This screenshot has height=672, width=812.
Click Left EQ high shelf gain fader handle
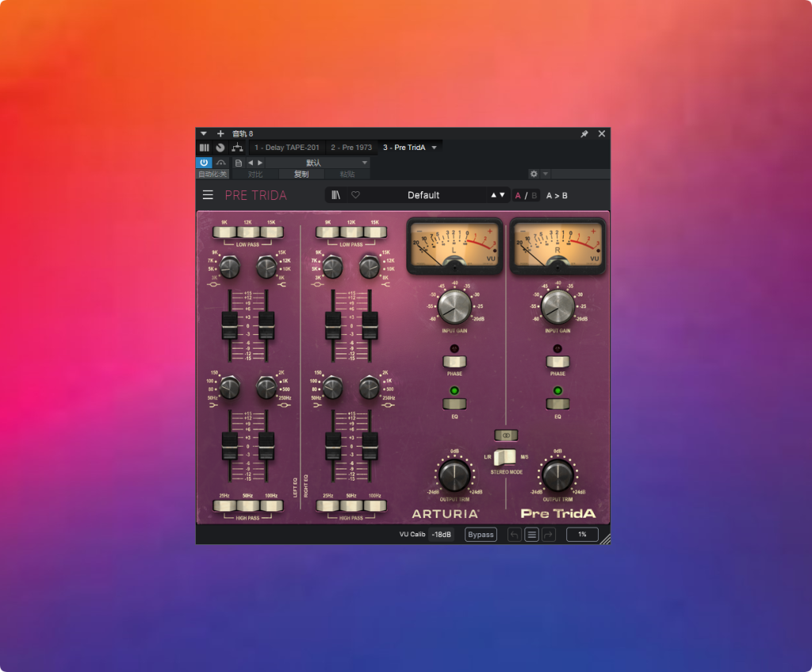click(266, 326)
